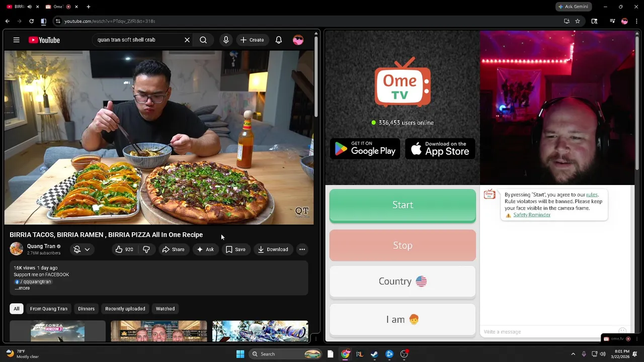644x362 pixels.
Task: Open the qqquangtran Facebook link
Action: point(33,282)
